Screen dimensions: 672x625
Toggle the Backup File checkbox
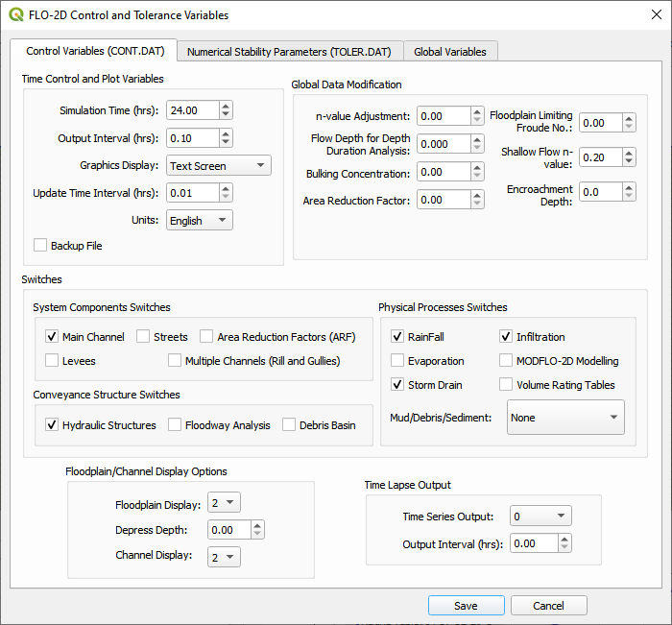[x=40, y=245]
